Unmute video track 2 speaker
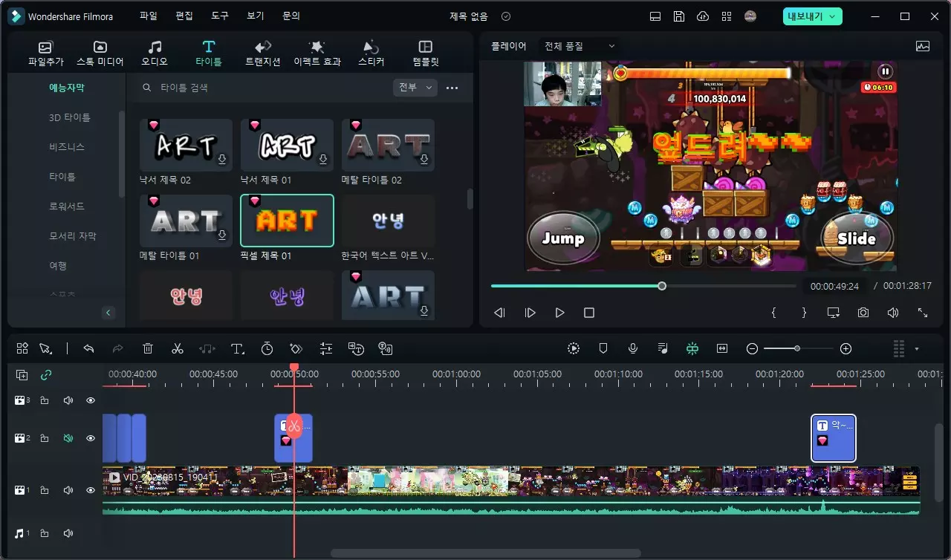 (x=68, y=438)
